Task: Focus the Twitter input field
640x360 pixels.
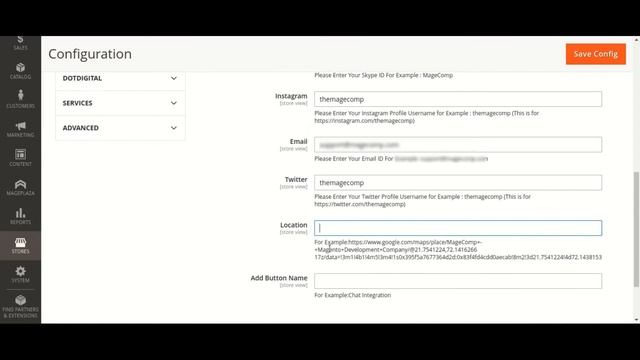Action: [458, 183]
